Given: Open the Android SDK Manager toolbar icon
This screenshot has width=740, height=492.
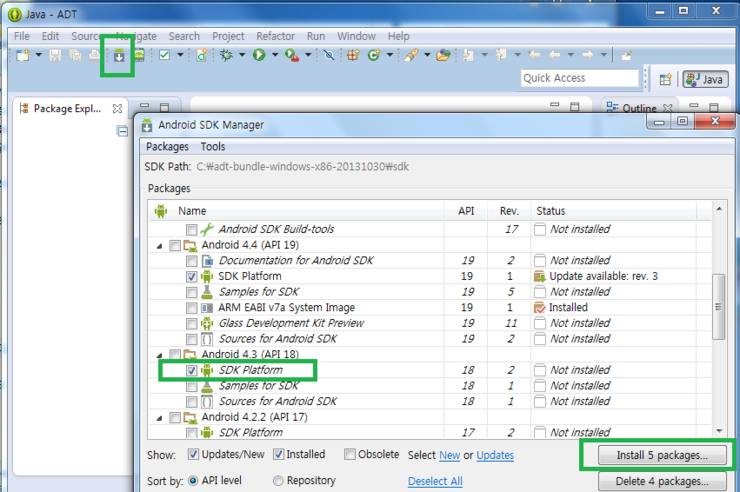Looking at the screenshot, I should [119, 56].
